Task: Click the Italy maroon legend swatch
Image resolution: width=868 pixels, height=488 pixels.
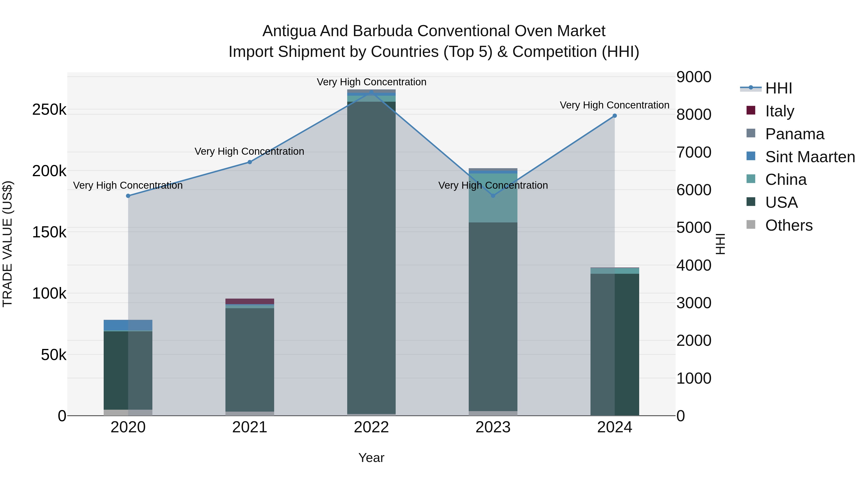Action: 751,110
